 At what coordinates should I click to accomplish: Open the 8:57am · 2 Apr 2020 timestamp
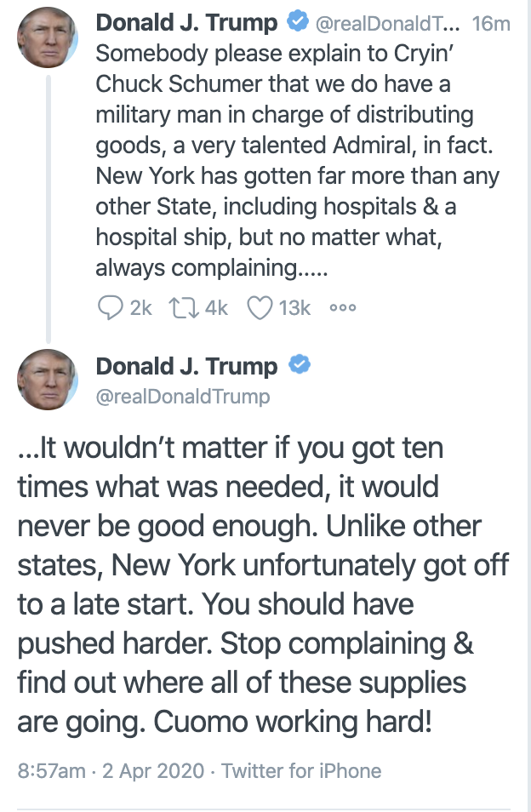pos(111,770)
